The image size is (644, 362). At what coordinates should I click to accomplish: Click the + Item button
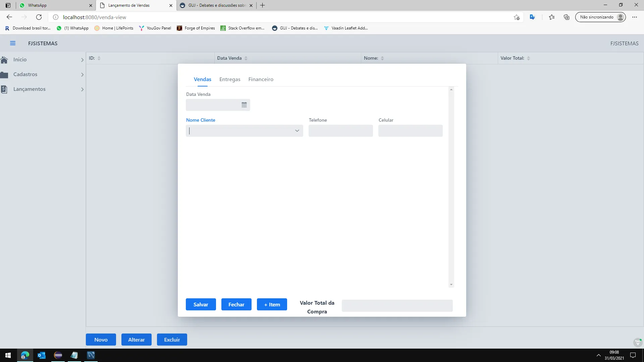pos(272,304)
